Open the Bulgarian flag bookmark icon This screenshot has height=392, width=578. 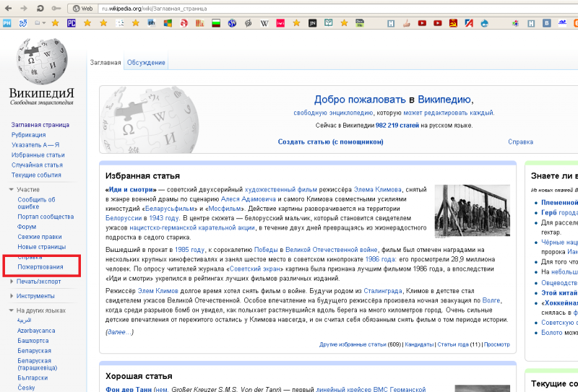[x=215, y=23]
